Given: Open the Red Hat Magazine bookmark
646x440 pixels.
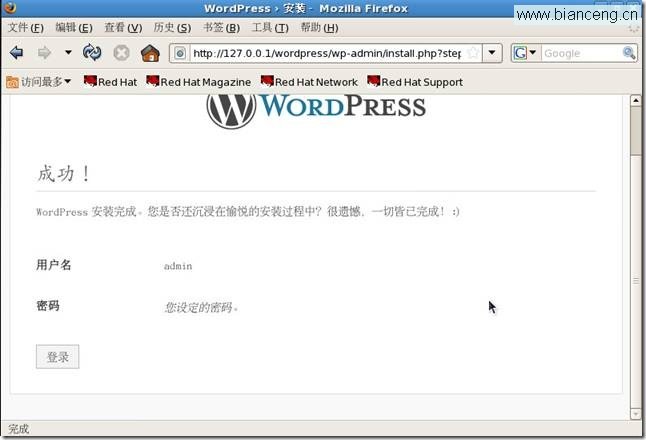Looking at the screenshot, I should pos(199,82).
